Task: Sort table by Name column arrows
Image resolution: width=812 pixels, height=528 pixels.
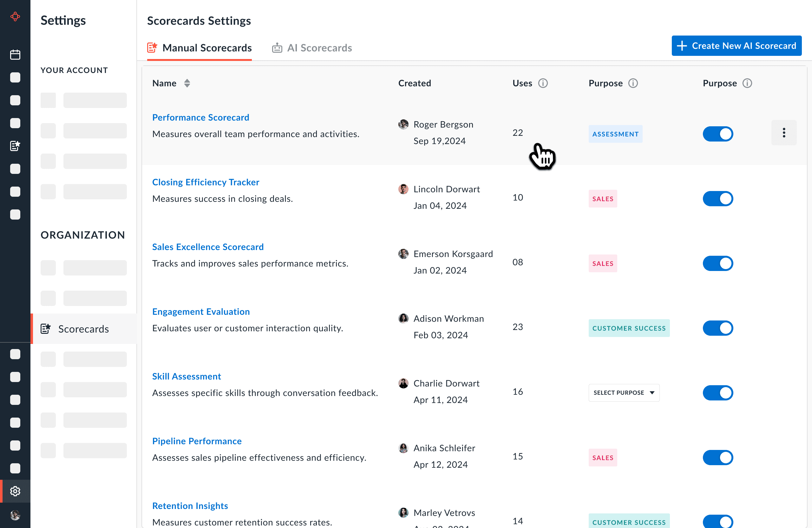Action: coord(187,83)
